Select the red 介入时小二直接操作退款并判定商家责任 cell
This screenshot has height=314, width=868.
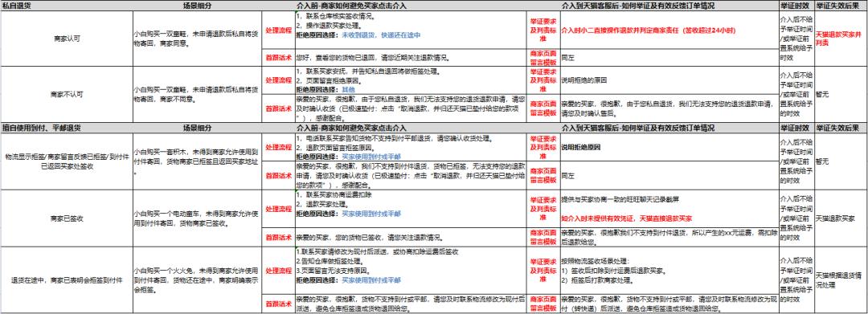[x=669, y=30]
